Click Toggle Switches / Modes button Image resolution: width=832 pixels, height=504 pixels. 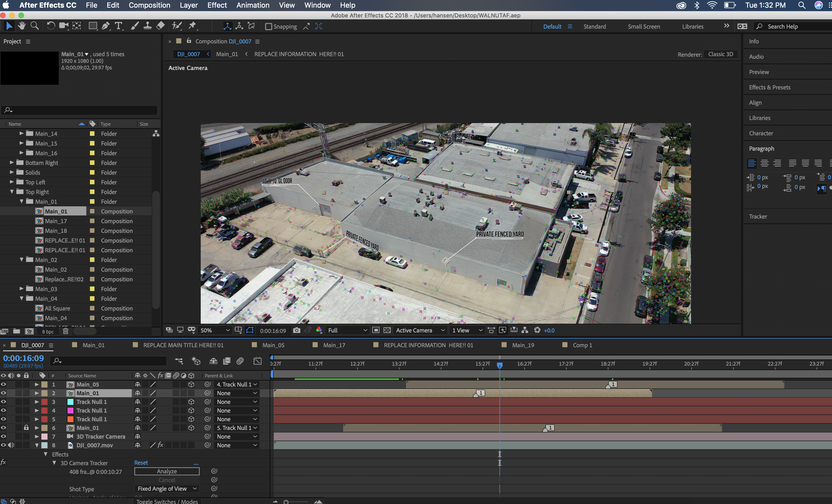point(167,501)
